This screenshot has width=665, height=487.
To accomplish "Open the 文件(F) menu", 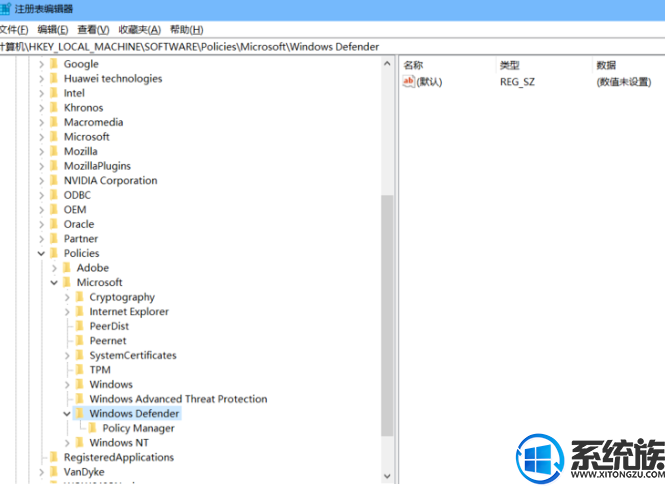I will coord(14,30).
